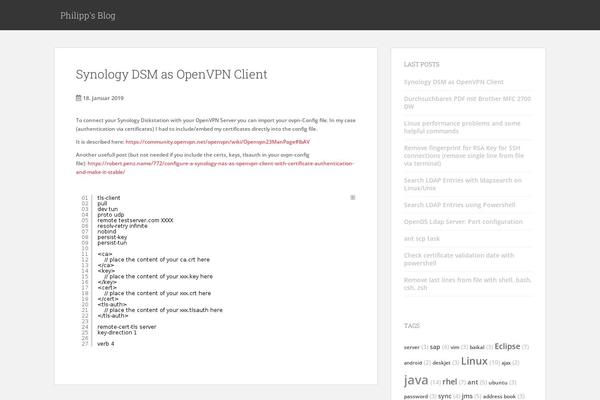Open sidebar post Synology DSM as OpenVPN Client
600x400 pixels.
click(453, 82)
